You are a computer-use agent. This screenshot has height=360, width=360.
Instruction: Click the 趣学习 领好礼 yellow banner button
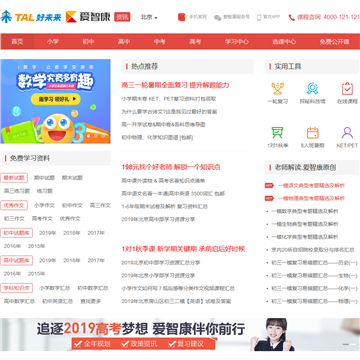point(56,99)
